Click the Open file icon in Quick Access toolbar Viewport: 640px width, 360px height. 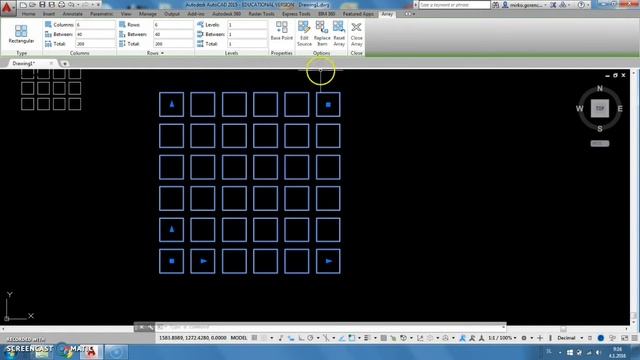(x=33, y=4)
